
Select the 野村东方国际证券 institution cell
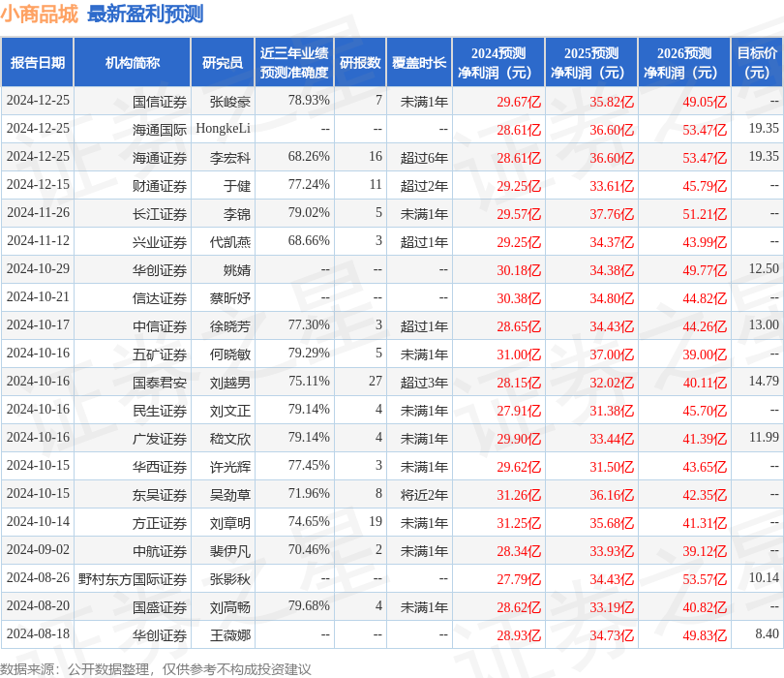pyautogui.click(x=133, y=579)
